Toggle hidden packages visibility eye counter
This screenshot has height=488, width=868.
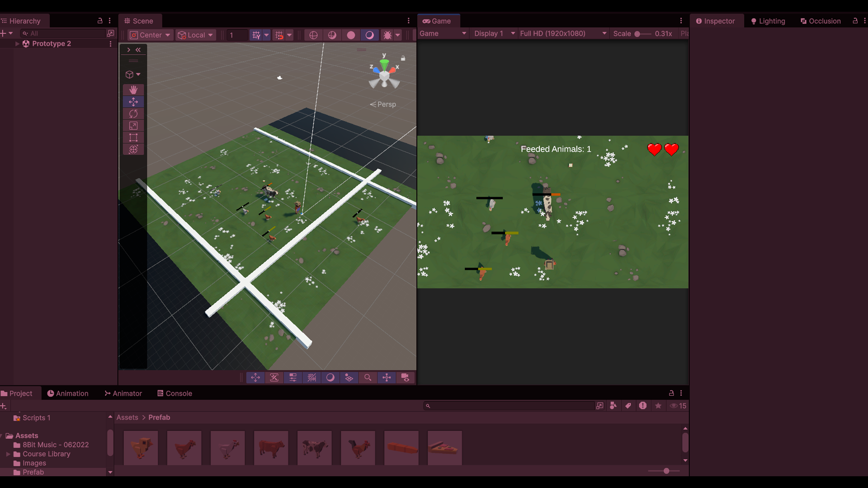point(678,406)
